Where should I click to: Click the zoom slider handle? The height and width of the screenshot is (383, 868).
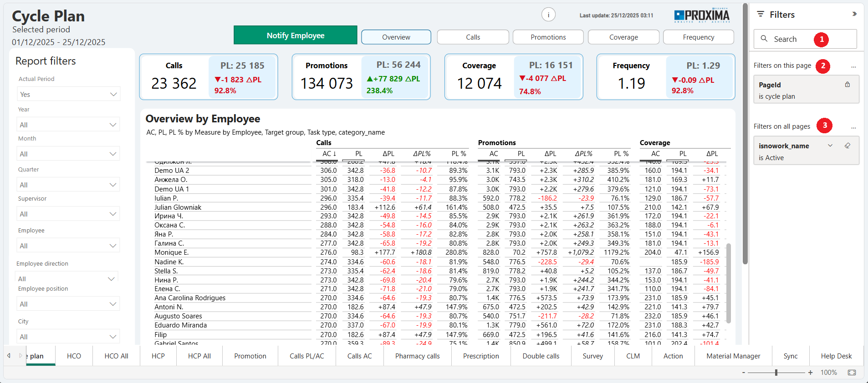776,373
